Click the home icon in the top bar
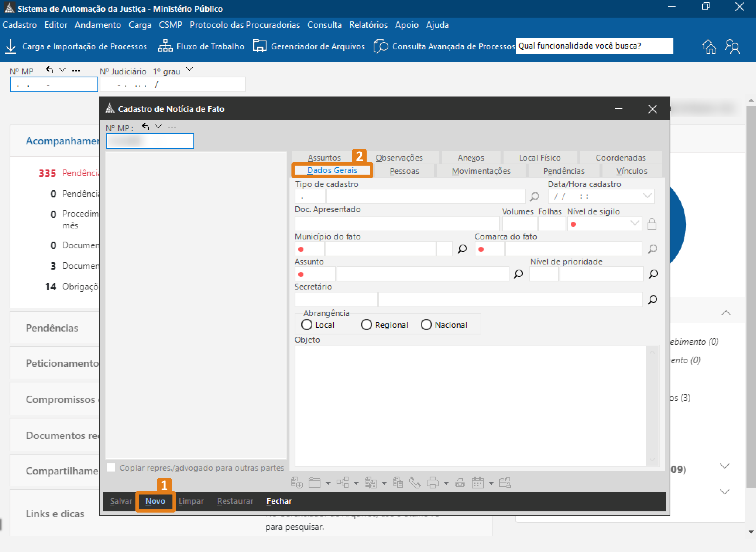 [709, 46]
